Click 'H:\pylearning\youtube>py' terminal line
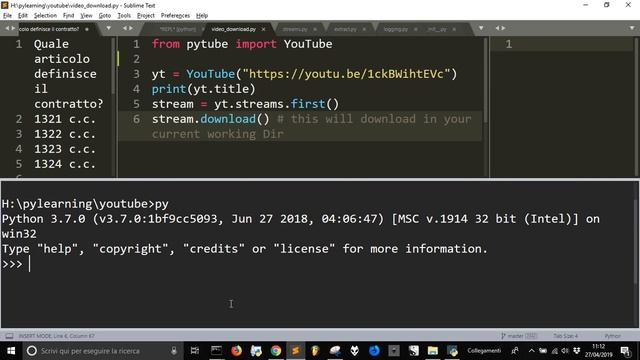The height and width of the screenshot is (360, 640). 85,204
